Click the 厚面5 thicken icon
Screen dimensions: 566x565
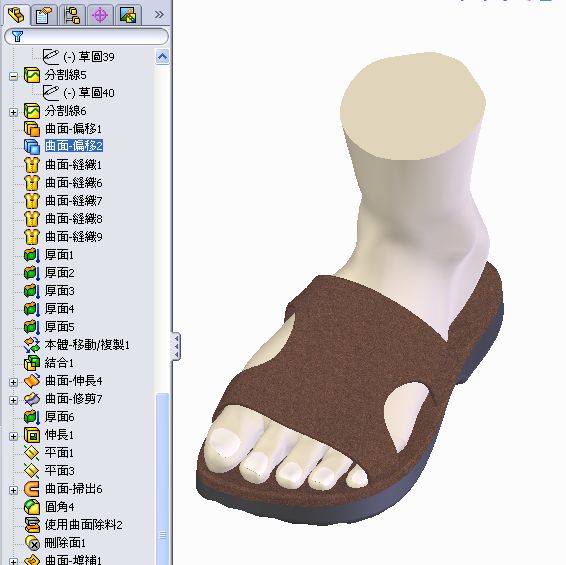point(32,327)
